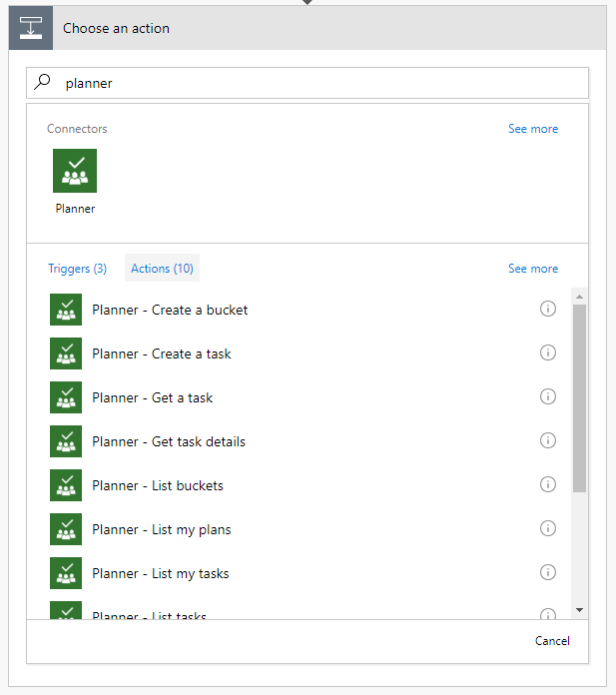Click the Choose an action header icon
The height and width of the screenshot is (695, 616).
[31, 28]
